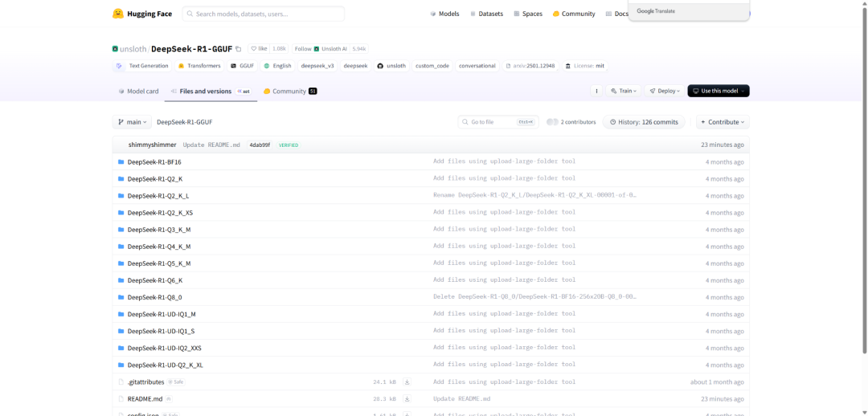
Task: Expand the Deploy dropdown
Action: [665, 91]
